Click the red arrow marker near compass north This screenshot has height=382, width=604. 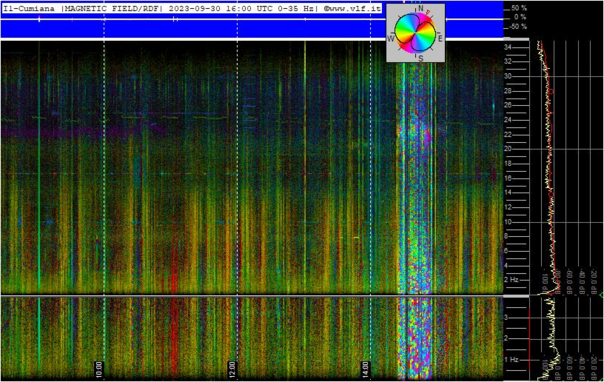coord(428,13)
